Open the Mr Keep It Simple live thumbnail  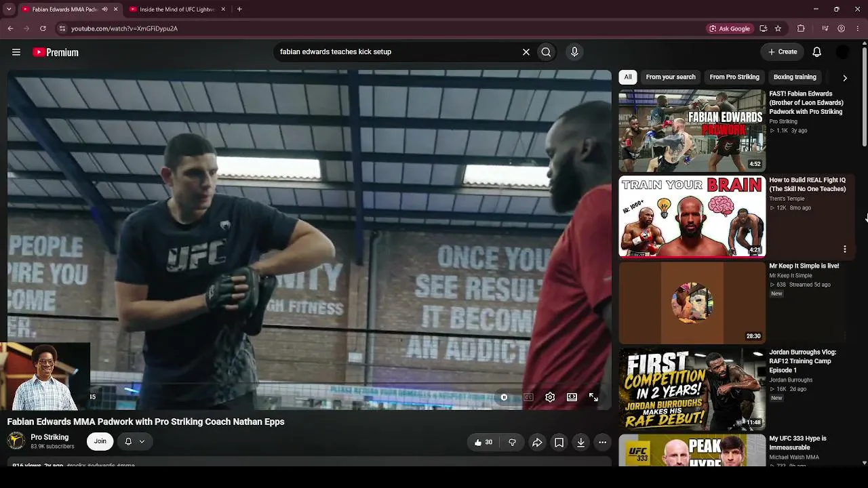click(x=692, y=302)
